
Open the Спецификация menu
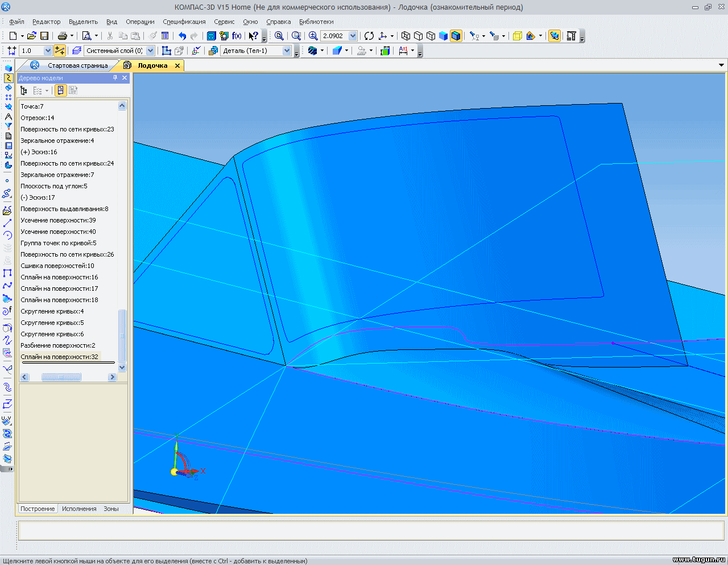point(184,22)
